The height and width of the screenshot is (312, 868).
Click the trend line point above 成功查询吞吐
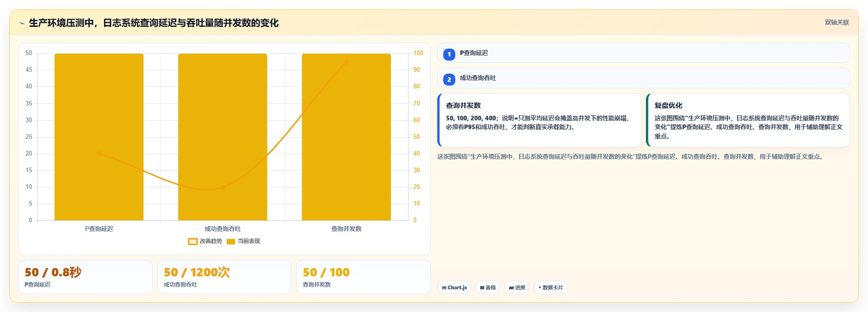pos(223,187)
